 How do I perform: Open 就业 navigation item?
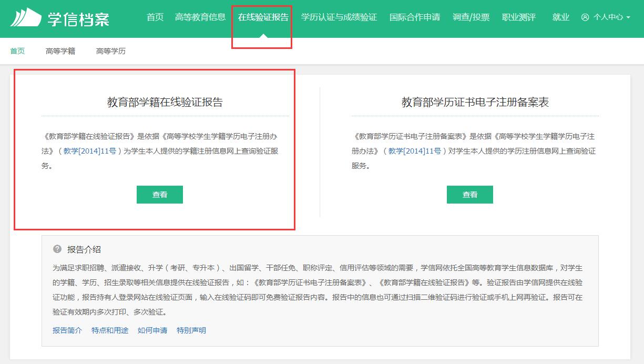click(x=561, y=17)
